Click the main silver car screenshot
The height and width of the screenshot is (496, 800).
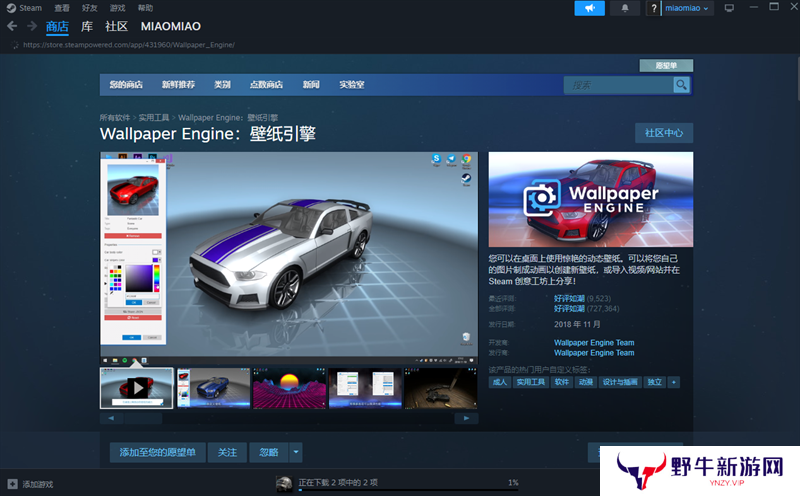click(x=289, y=259)
